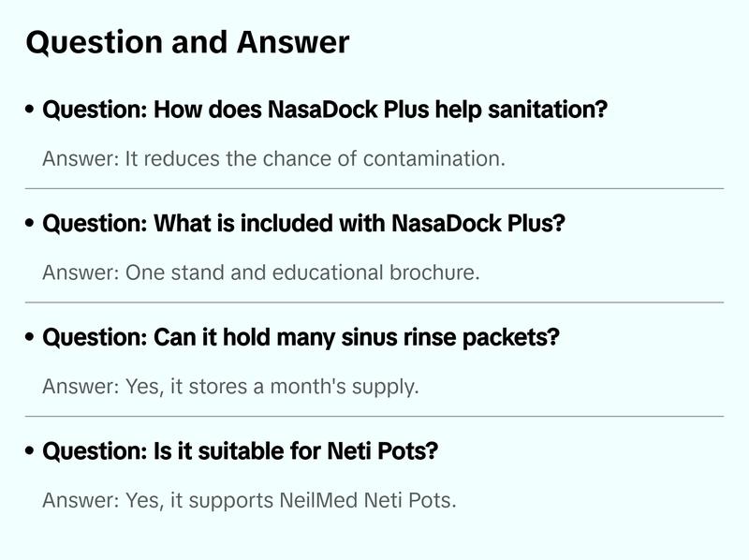Select the sinus rinse packets question
749x560 pixels.
[x=301, y=337]
